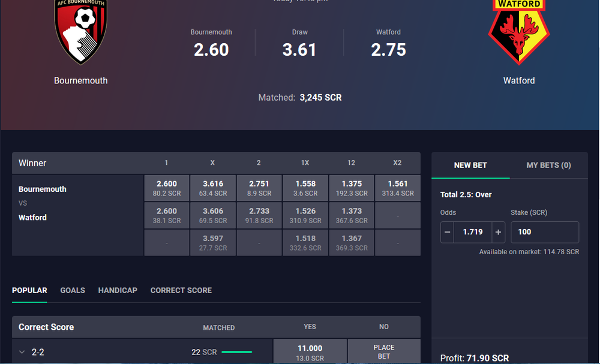The image size is (600, 364).
Task: Click the X2 column header
Action: click(x=398, y=163)
